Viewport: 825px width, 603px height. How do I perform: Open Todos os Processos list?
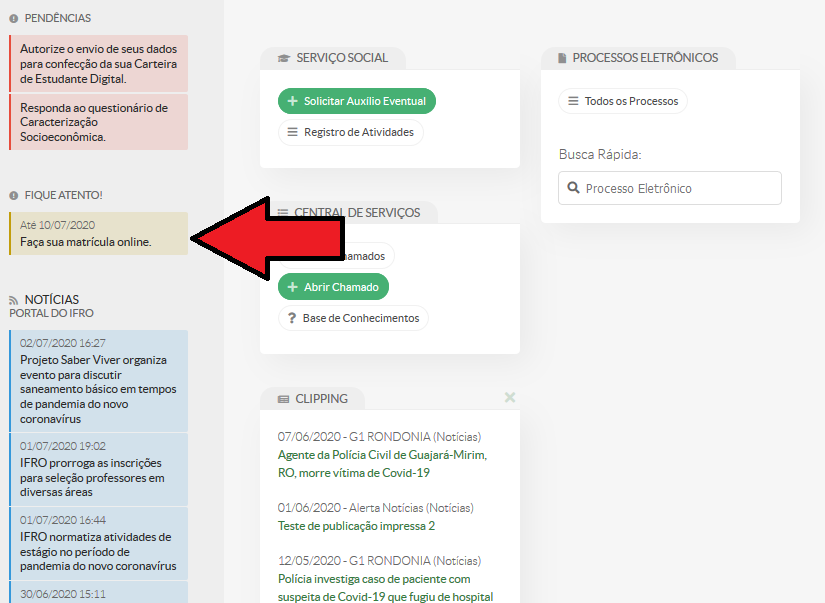click(x=622, y=101)
